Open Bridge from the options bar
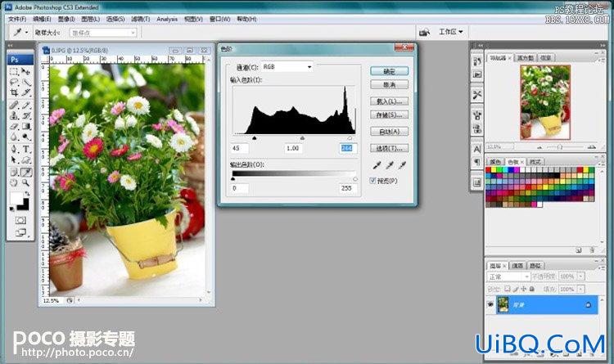The height and width of the screenshot is (364, 614). 424,32
